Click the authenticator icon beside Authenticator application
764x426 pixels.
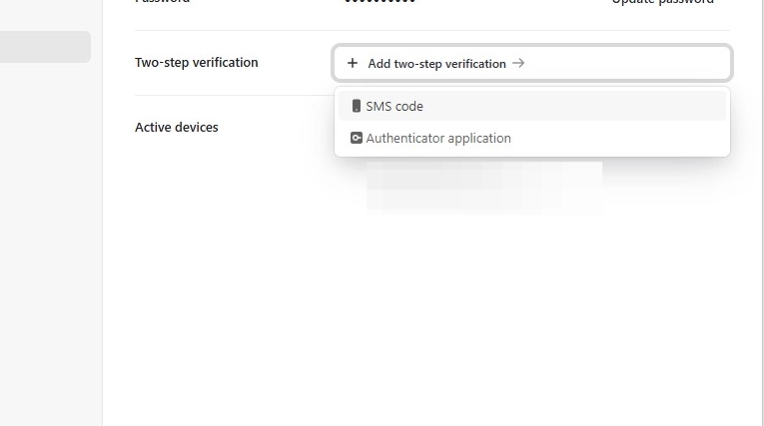point(356,138)
